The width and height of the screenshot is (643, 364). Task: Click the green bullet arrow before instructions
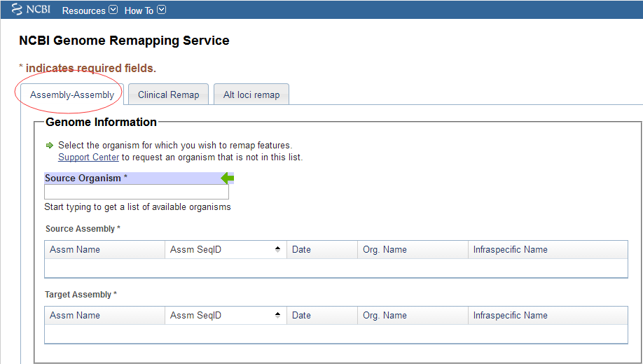coord(50,146)
